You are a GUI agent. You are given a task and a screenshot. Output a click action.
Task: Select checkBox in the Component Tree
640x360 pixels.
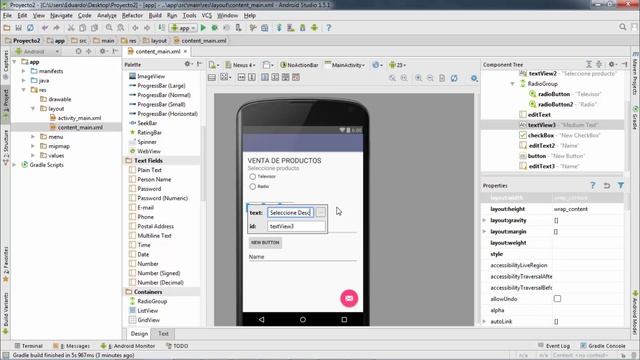point(540,135)
